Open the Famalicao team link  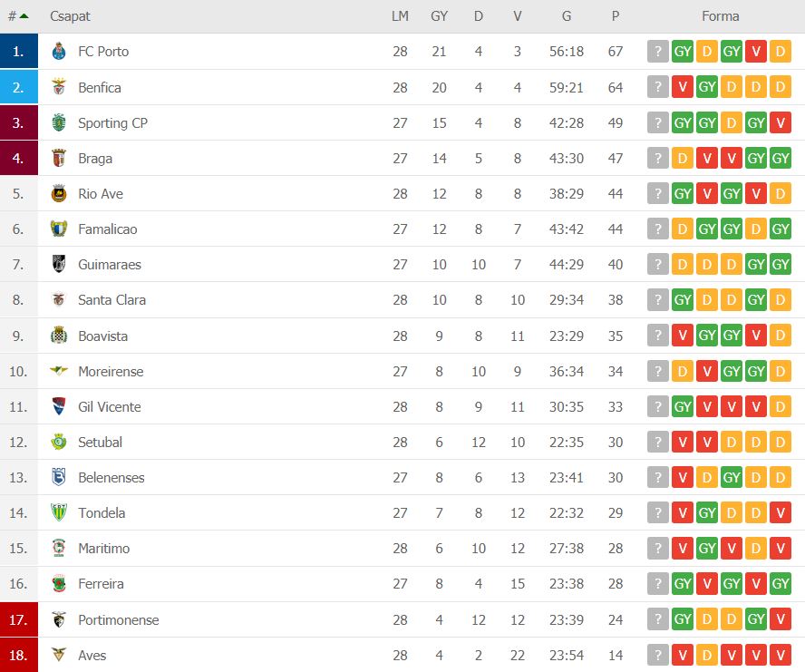[x=107, y=229]
